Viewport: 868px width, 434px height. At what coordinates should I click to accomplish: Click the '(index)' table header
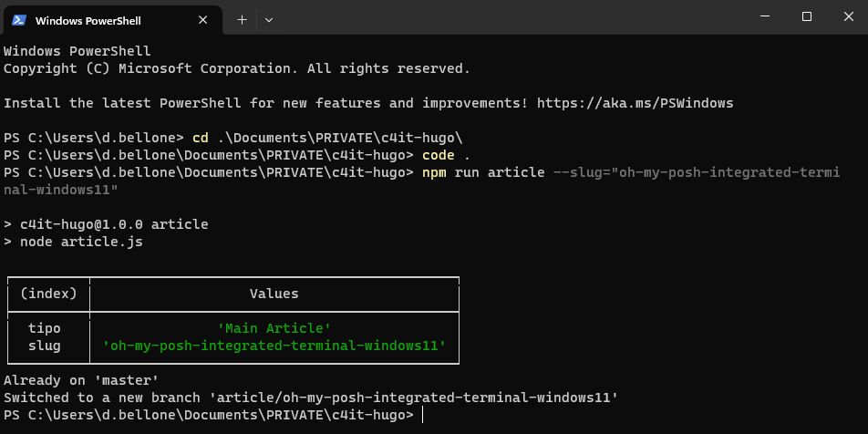[x=48, y=294]
